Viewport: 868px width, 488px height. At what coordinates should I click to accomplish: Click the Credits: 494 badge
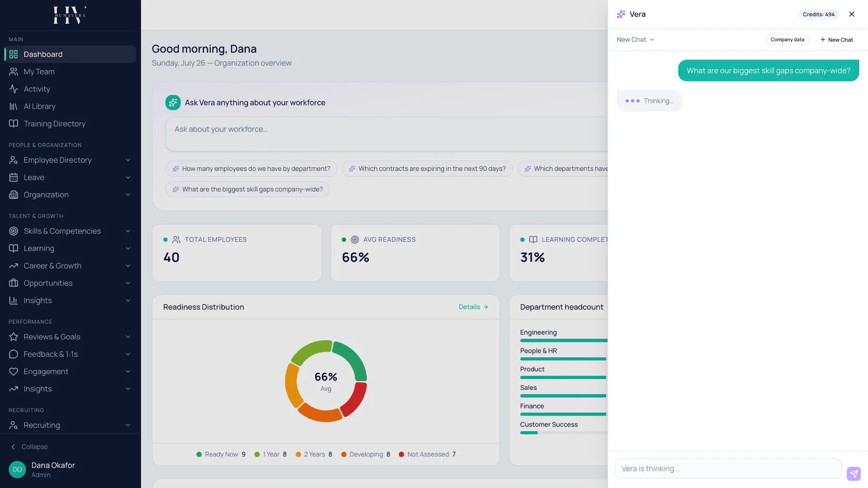coord(819,14)
